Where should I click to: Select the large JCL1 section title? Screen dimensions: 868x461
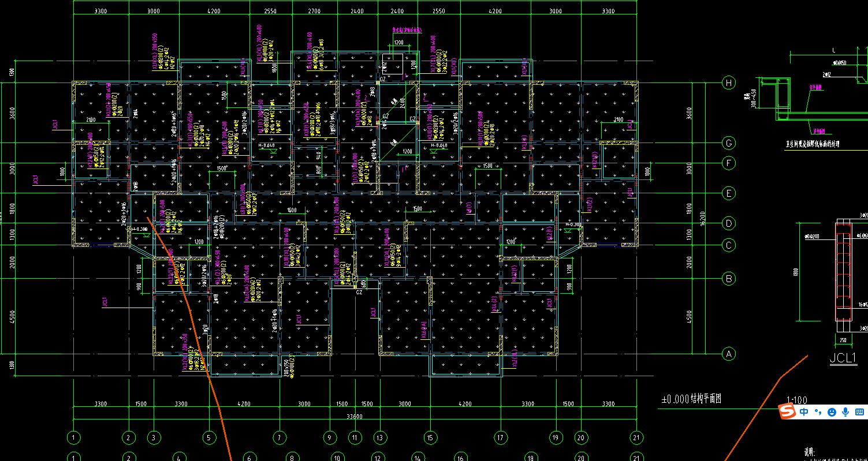click(843, 358)
